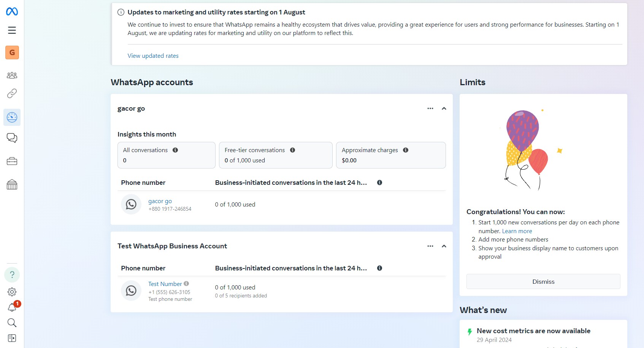Click the '29 April 2024' date
Image resolution: width=644 pixels, height=348 pixels.
pyautogui.click(x=494, y=340)
